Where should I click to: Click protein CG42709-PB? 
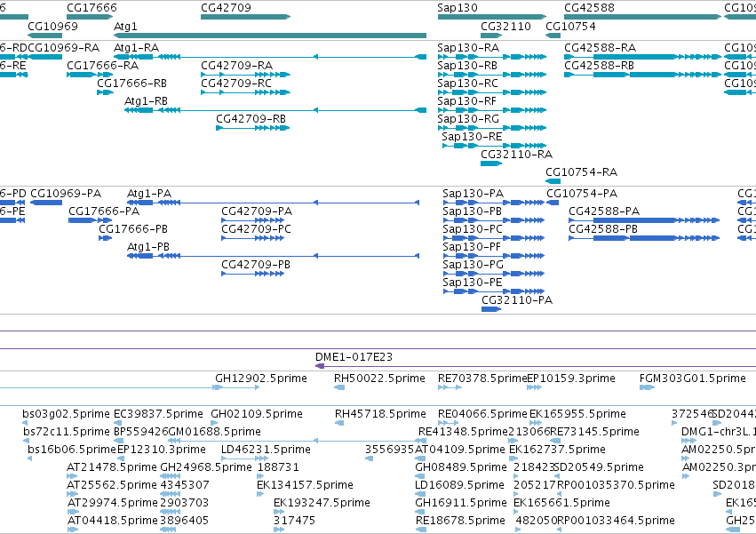252,274
